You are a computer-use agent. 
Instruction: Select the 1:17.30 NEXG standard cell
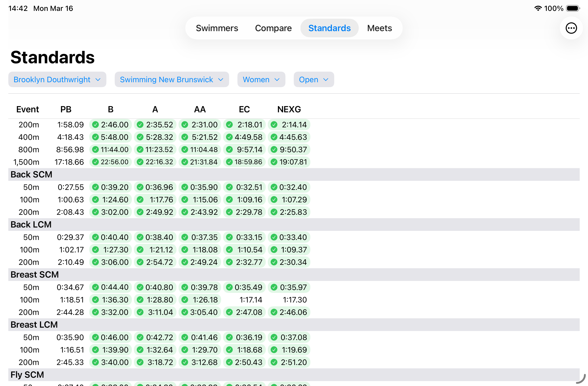[295, 300]
